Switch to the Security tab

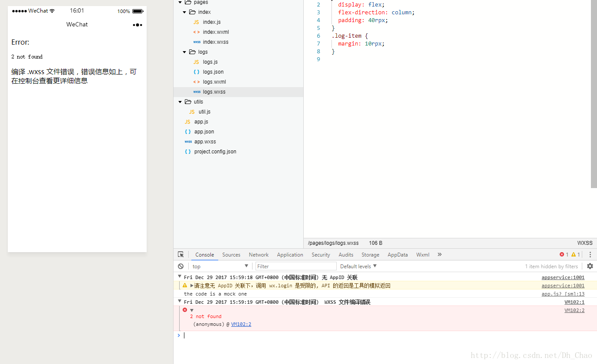pos(321,255)
